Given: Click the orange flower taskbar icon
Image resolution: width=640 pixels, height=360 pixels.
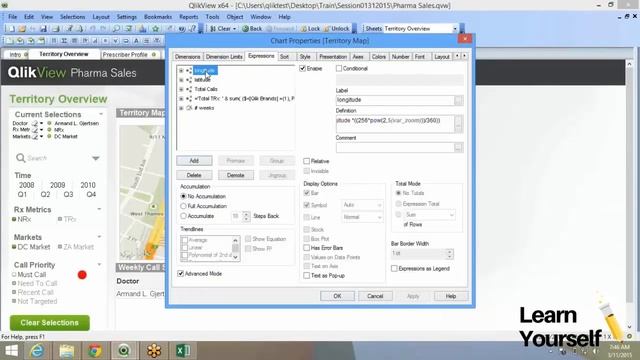Looking at the screenshot, I should coord(153,351).
